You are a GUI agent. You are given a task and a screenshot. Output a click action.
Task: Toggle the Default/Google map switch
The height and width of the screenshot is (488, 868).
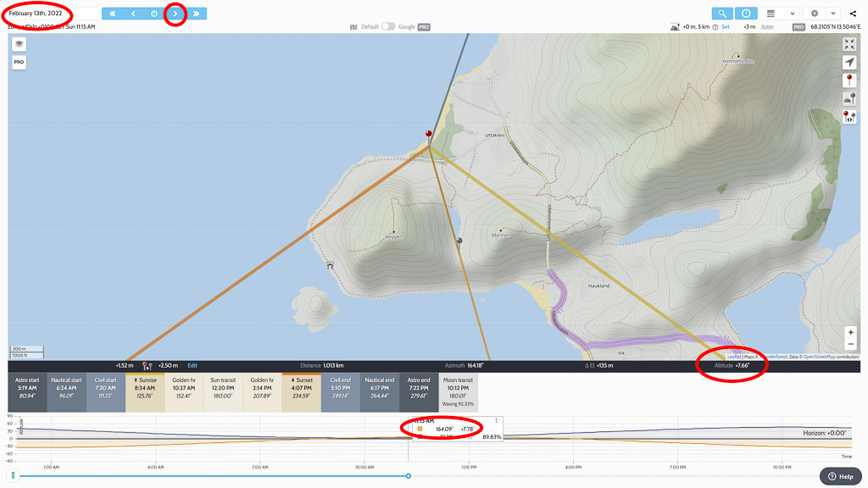point(388,27)
